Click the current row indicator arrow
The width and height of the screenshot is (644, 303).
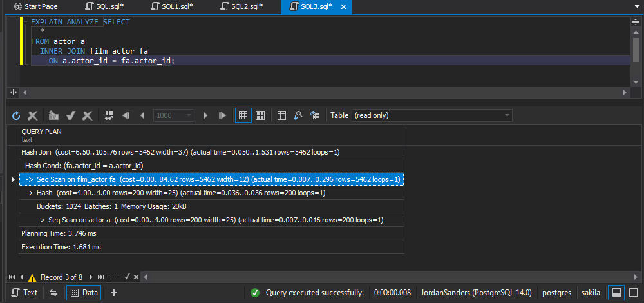coord(13,179)
